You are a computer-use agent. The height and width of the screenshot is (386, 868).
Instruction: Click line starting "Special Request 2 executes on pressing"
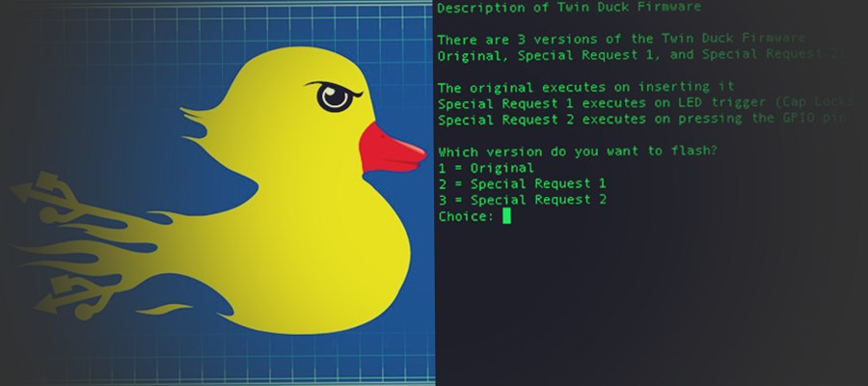(x=641, y=119)
